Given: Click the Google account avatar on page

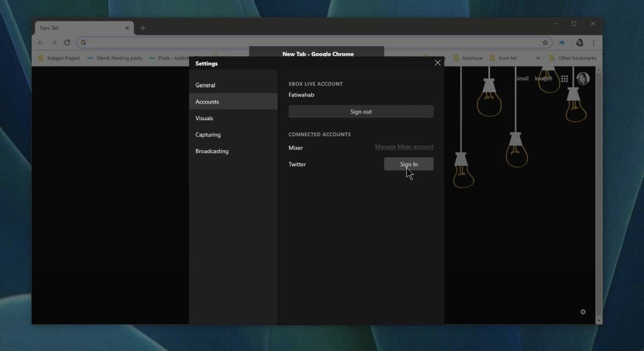Looking at the screenshot, I should [583, 78].
